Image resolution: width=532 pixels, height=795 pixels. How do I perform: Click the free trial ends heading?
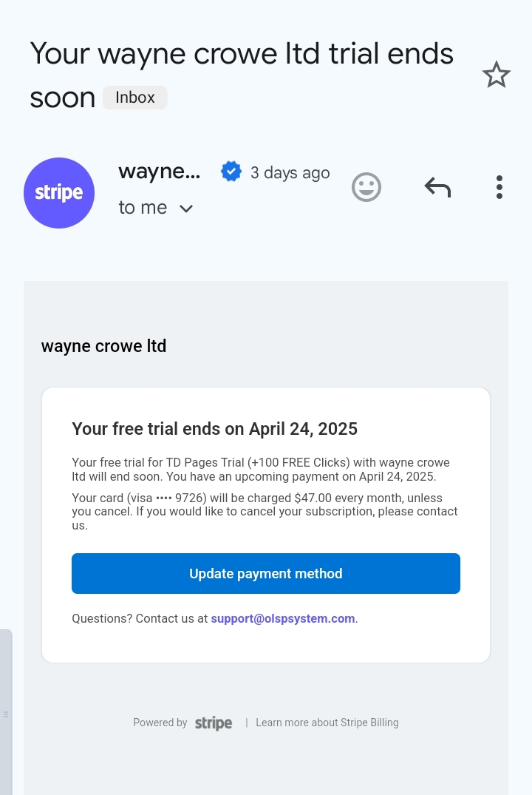click(214, 429)
